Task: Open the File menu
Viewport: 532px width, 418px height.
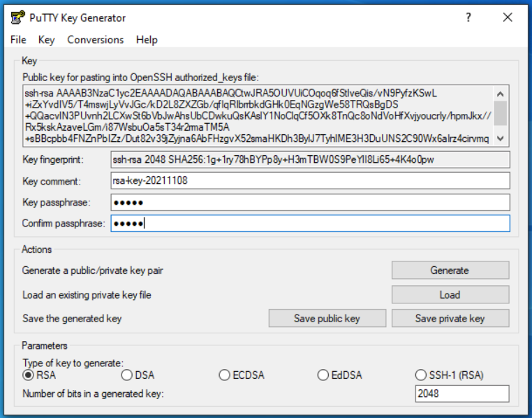Action: [18, 40]
